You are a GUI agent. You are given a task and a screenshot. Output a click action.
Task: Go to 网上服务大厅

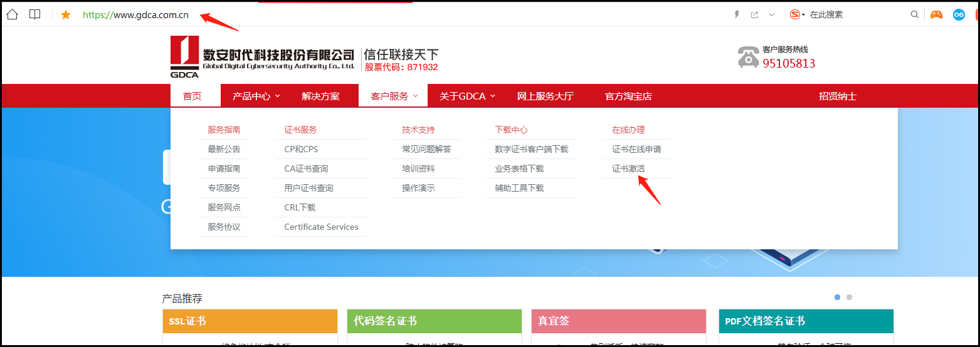click(545, 96)
